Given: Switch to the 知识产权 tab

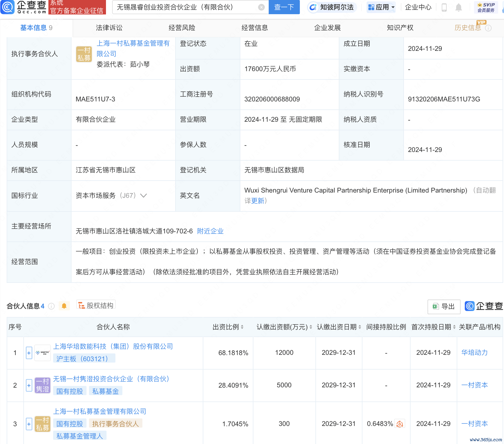Looking at the screenshot, I should (400, 28).
